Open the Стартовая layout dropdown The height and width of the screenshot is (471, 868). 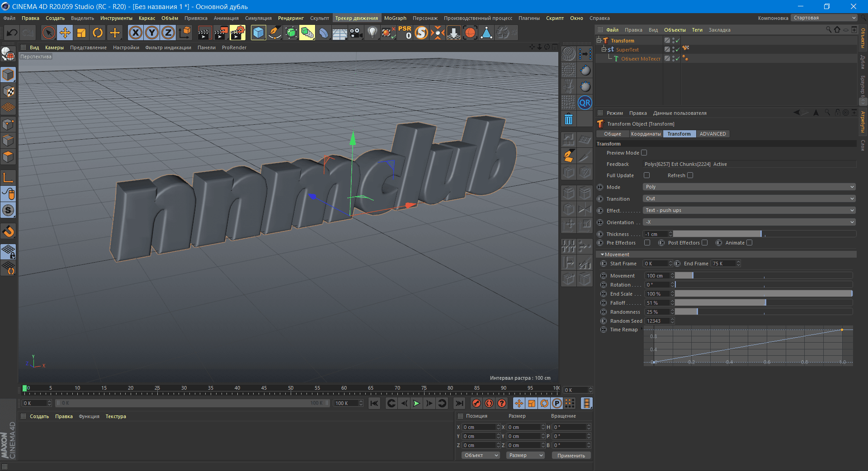point(825,18)
